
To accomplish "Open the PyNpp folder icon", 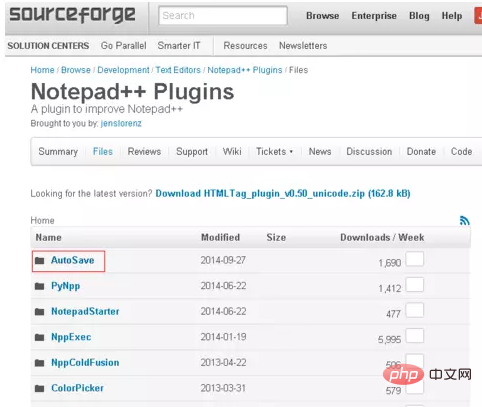I will (40, 286).
